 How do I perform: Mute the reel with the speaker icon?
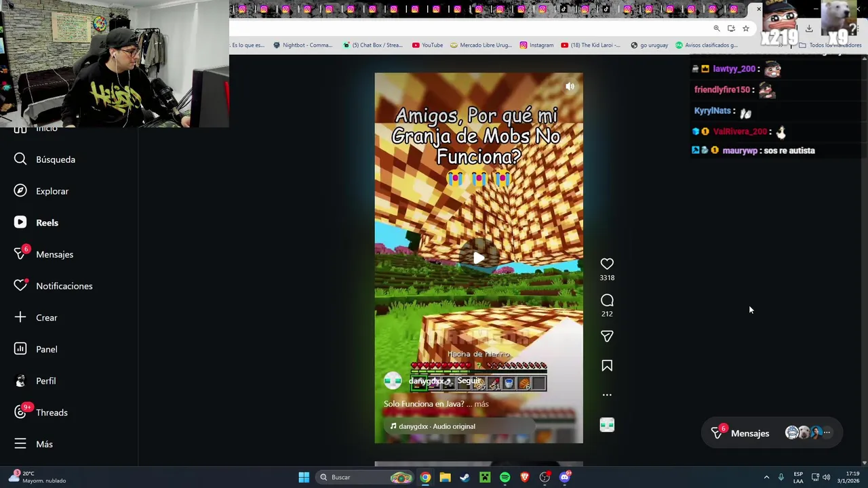coord(570,86)
